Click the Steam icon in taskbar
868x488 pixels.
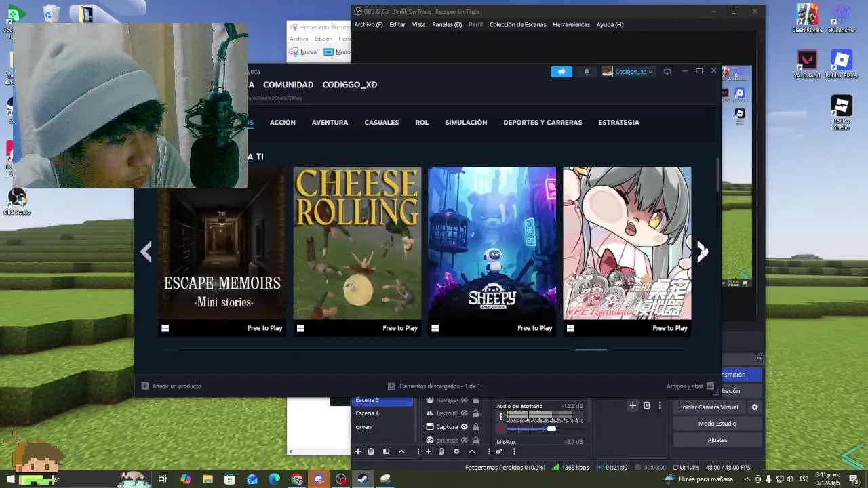pyautogui.click(x=363, y=479)
